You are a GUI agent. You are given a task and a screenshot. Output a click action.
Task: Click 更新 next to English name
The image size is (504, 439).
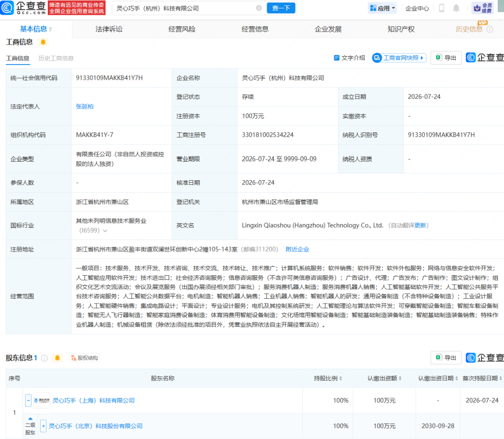pyautogui.click(x=420, y=225)
